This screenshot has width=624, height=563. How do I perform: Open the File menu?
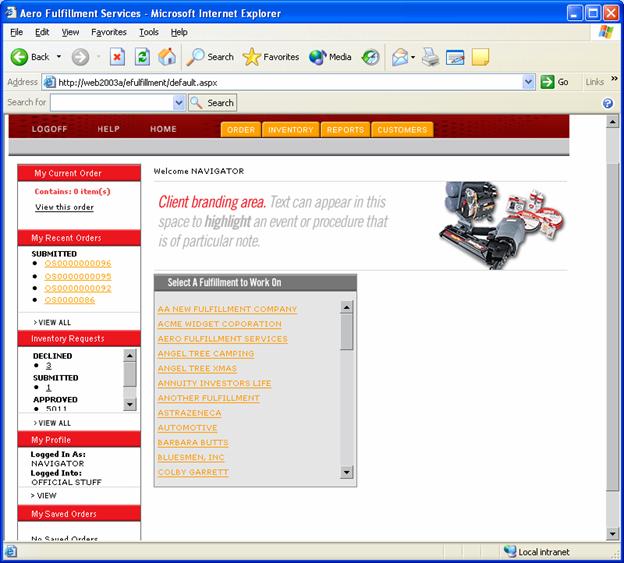16,32
